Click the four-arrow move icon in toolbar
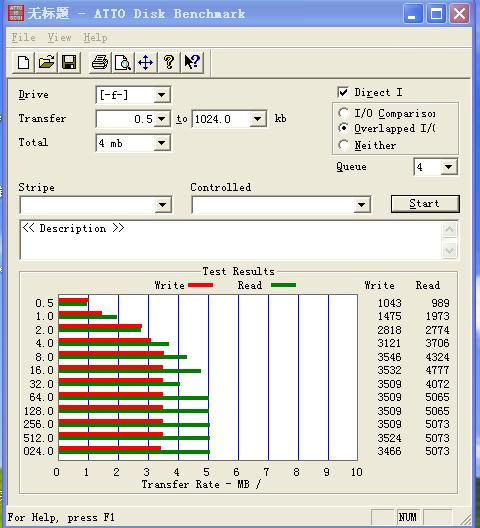480x528 pixels. coord(146,63)
